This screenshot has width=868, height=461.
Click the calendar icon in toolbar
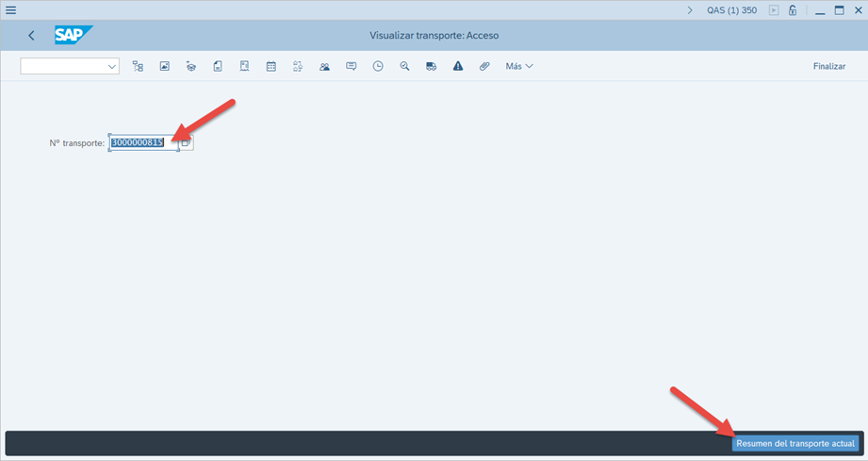pyautogui.click(x=270, y=67)
